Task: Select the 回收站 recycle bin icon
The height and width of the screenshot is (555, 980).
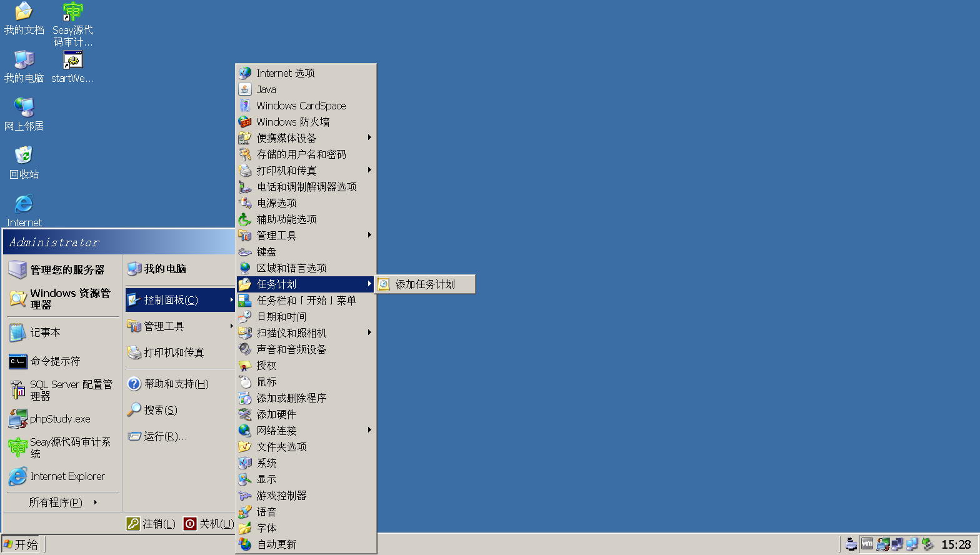Action: (x=24, y=163)
